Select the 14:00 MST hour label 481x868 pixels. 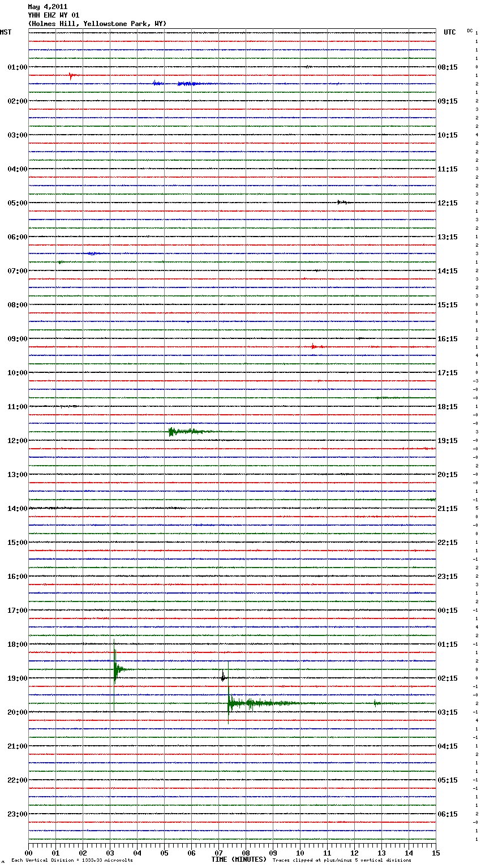click(x=18, y=509)
